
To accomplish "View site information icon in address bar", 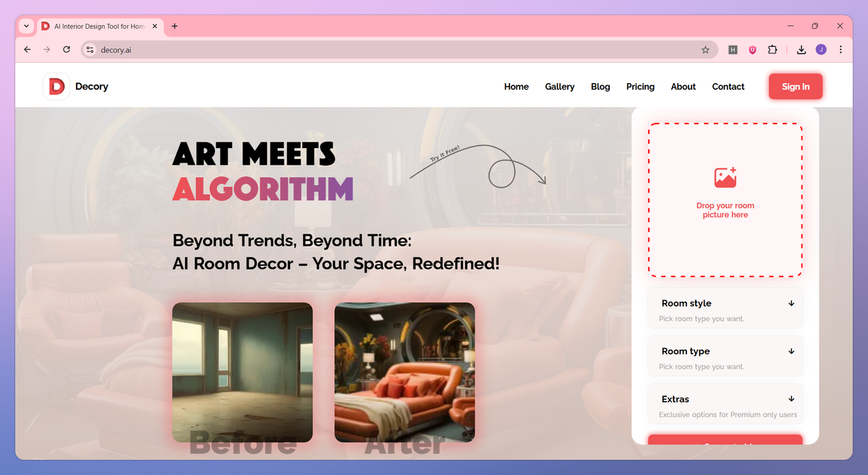I will [90, 50].
